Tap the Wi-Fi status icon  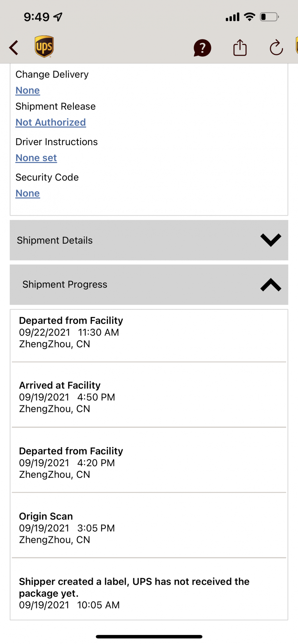[250, 17]
